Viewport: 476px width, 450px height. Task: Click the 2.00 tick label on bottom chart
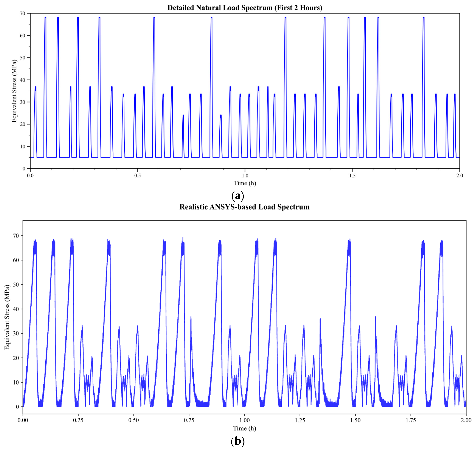click(x=466, y=420)
